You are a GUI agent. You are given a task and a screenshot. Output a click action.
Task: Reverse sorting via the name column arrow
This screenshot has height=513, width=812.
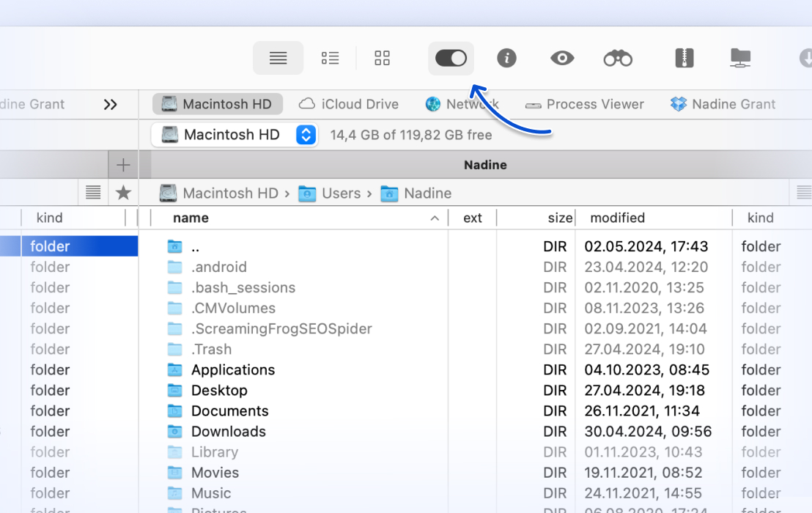435,218
